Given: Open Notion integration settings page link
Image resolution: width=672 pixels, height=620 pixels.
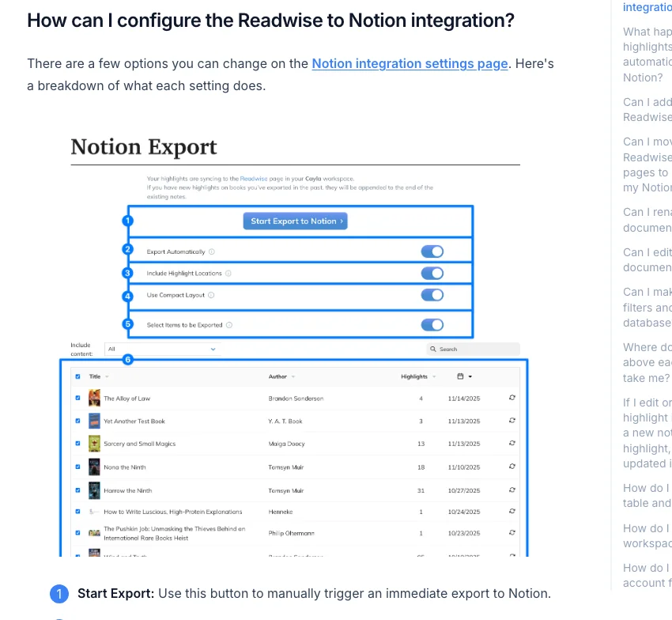Looking at the screenshot, I should point(410,63).
